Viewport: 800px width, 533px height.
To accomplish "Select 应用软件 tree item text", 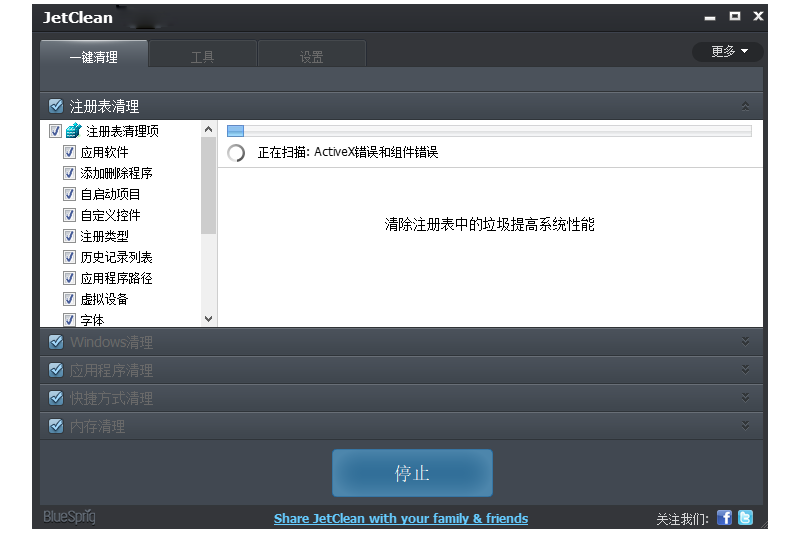I will [105, 152].
